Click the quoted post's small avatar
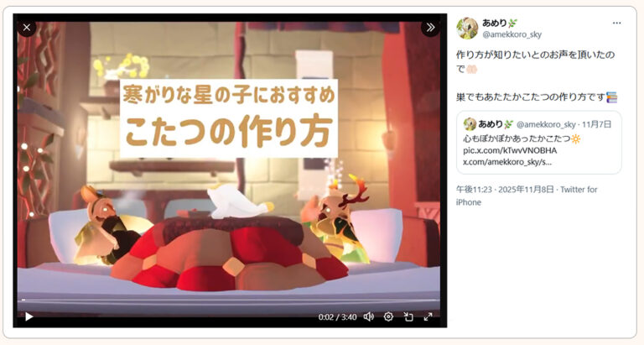644x345 pixels. click(470, 124)
